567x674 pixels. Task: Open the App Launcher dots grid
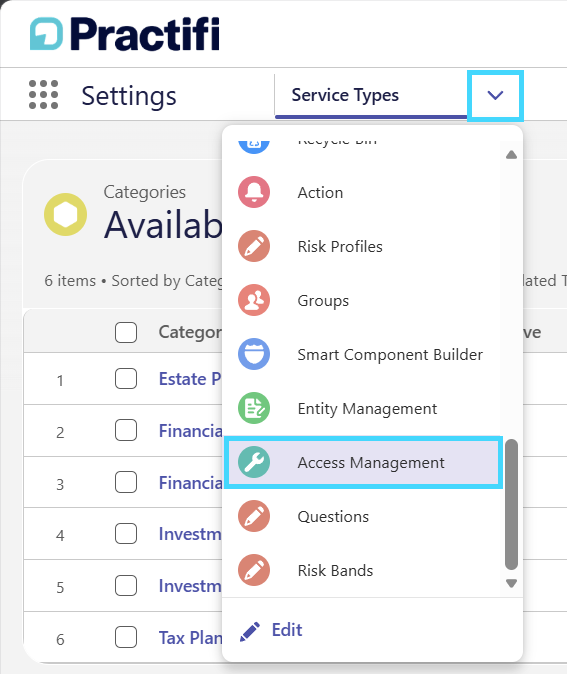click(x=43, y=95)
